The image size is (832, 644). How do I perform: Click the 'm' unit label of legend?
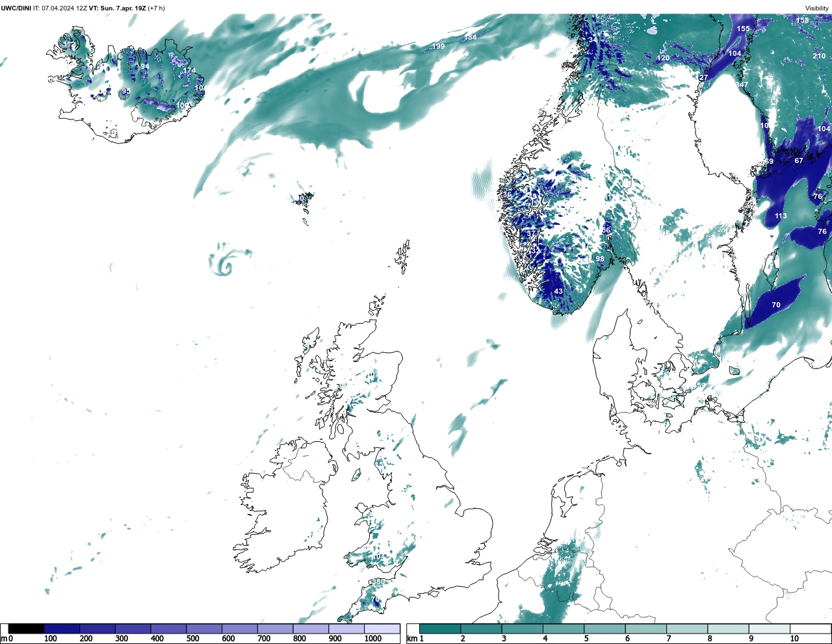coord(3,639)
